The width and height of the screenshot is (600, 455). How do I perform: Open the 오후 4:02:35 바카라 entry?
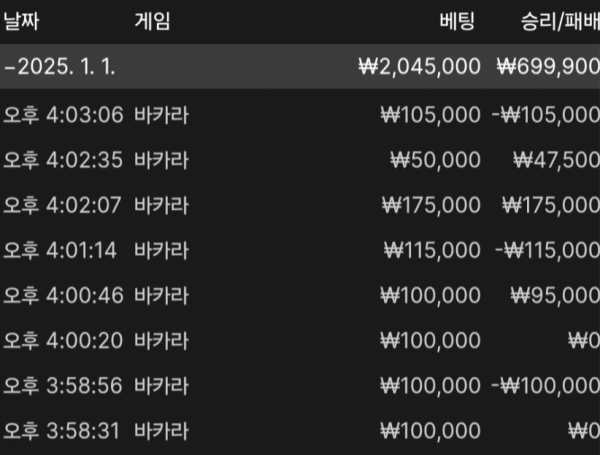tap(300, 160)
